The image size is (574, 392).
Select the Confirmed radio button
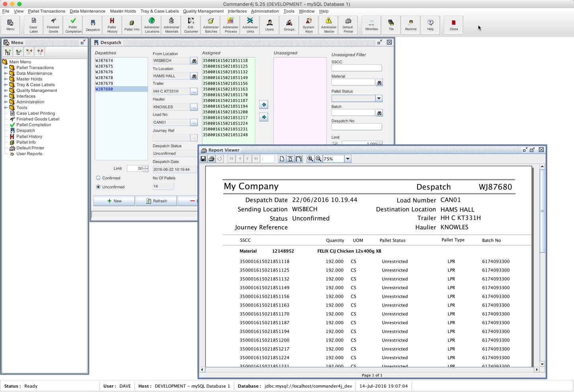[98, 178]
